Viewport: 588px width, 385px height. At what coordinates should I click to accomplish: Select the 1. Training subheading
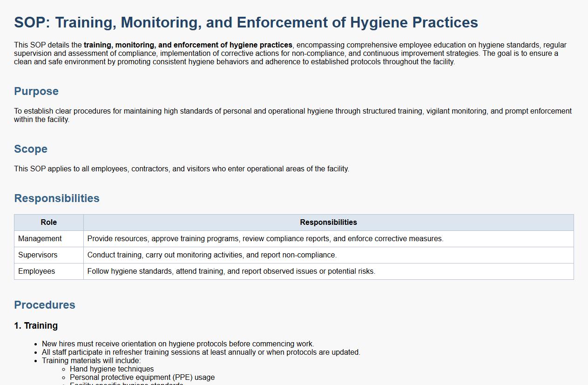tap(36, 326)
